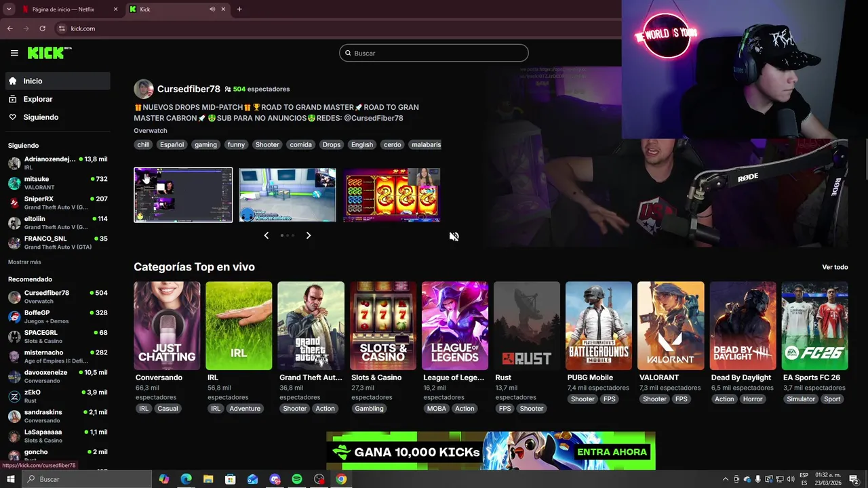The width and height of the screenshot is (868, 488).
Task: Select the slots stream carousel thumbnail
Action: pyautogui.click(x=392, y=195)
